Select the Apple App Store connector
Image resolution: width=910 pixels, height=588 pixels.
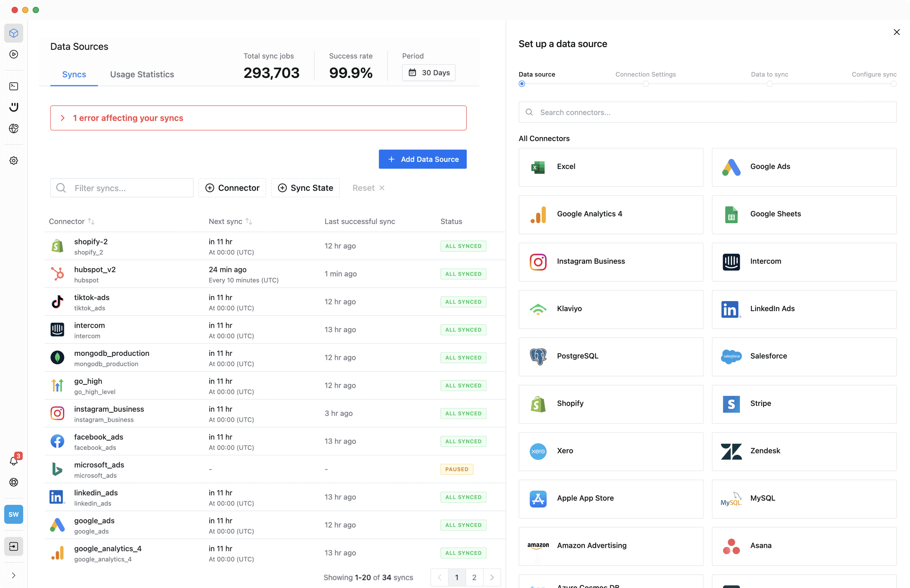[x=611, y=499]
